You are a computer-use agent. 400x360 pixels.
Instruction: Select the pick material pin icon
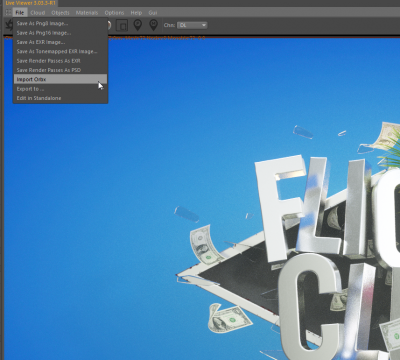[x=153, y=25]
